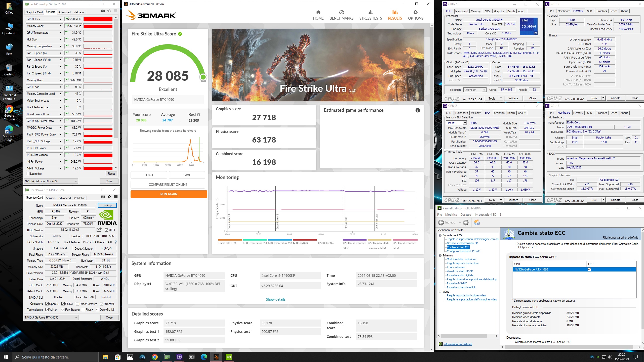The image size is (644, 362).
Task: Open Google Chrome desktop shortcut
Action: [x=9, y=113]
